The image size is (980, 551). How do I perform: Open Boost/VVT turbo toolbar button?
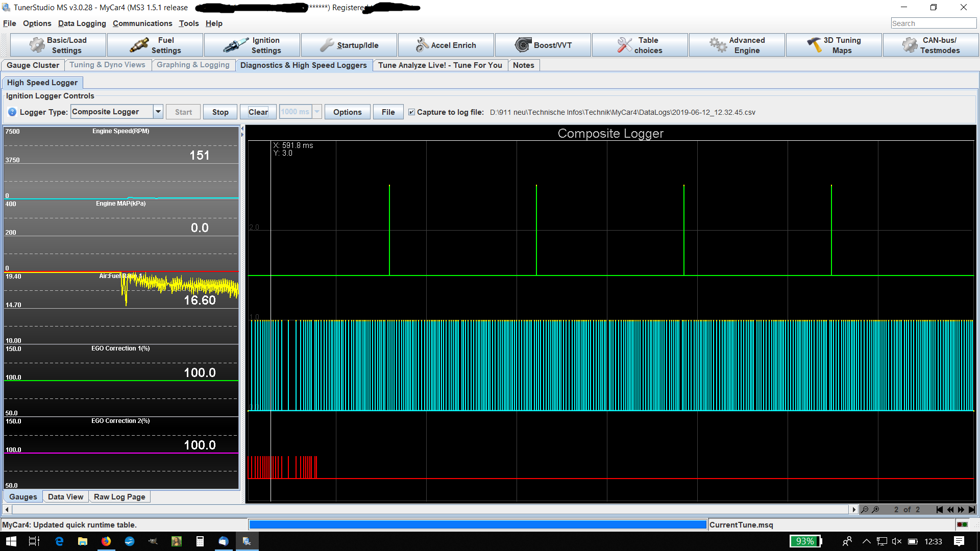tap(543, 45)
